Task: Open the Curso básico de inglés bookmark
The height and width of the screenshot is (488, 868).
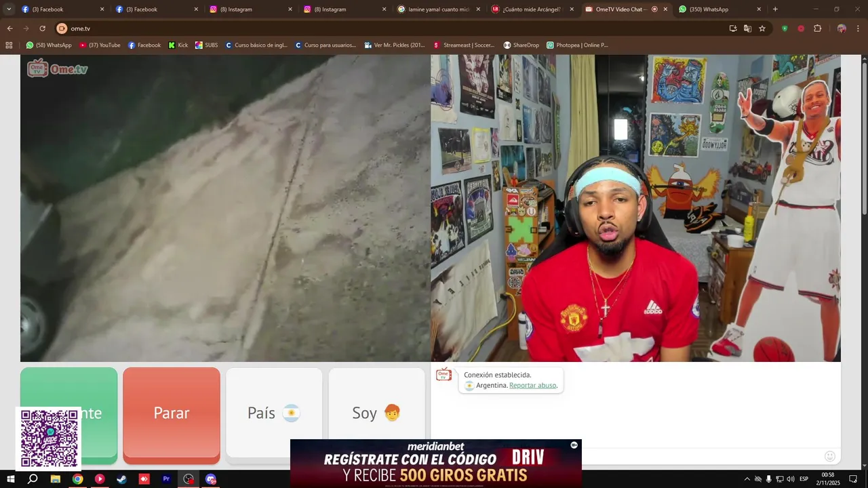Action: 256,45
